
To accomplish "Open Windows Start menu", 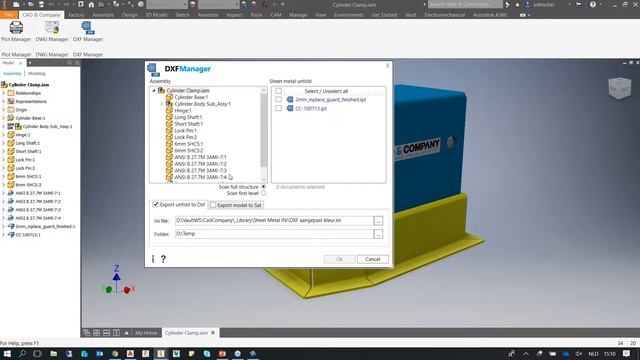I will coord(7,353).
